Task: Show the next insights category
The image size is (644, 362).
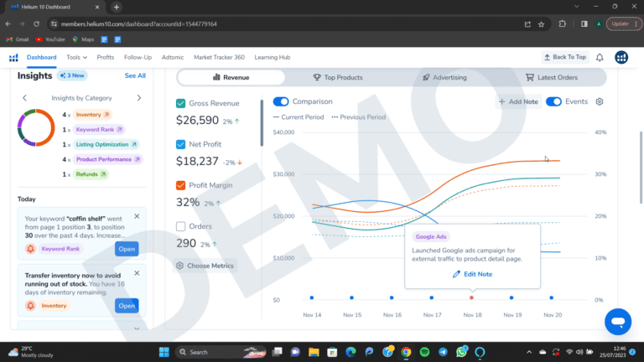Action: click(139, 98)
